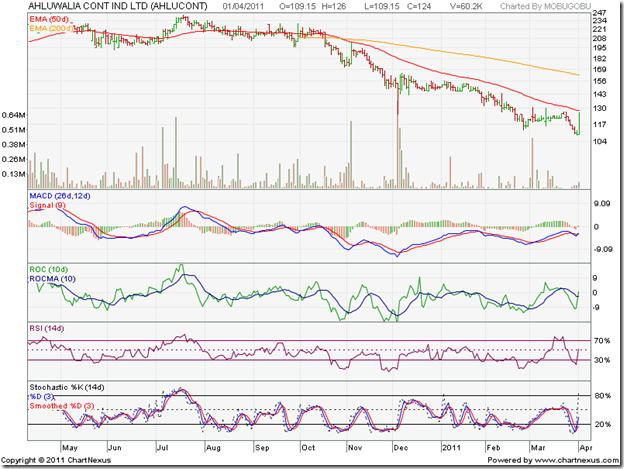The image size is (624, 469).
Task: Click the ROC (10d) indicator label
Action: (49, 269)
